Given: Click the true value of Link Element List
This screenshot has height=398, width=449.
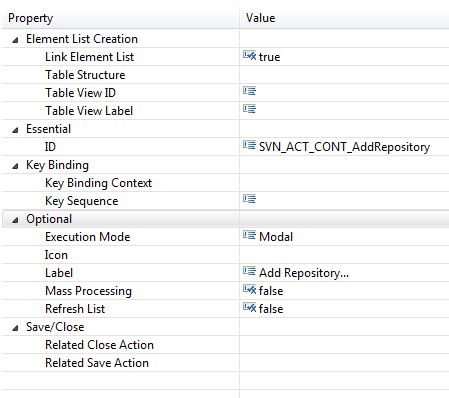Looking at the screenshot, I should pyautogui.click(x=269, y=57).
